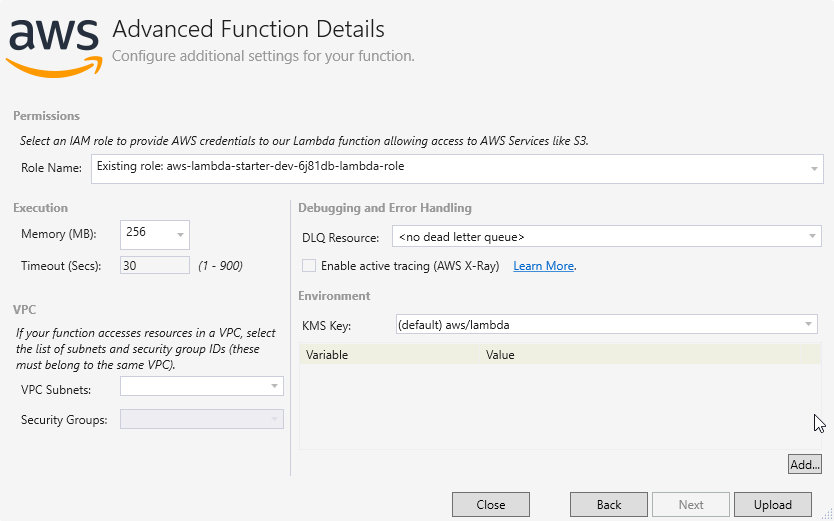834x521 pixels.
Task: Expand the KMS Key dropdown
Action: 606,324
